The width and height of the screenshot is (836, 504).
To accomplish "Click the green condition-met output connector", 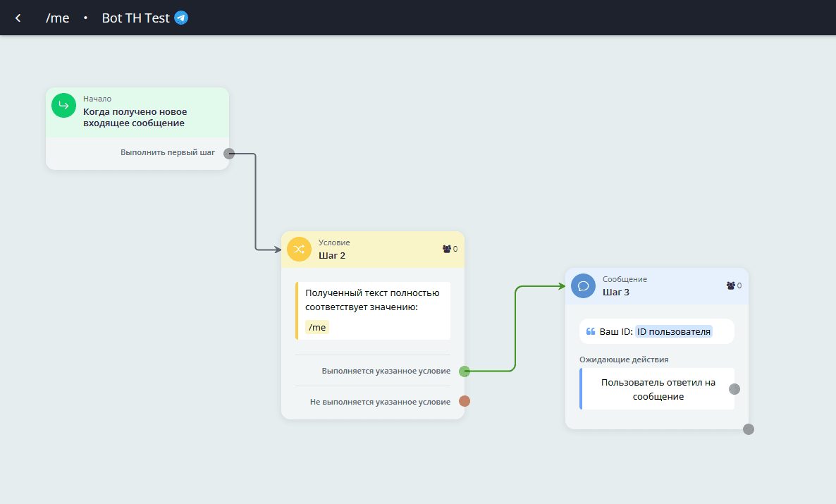I will [465, 371].
